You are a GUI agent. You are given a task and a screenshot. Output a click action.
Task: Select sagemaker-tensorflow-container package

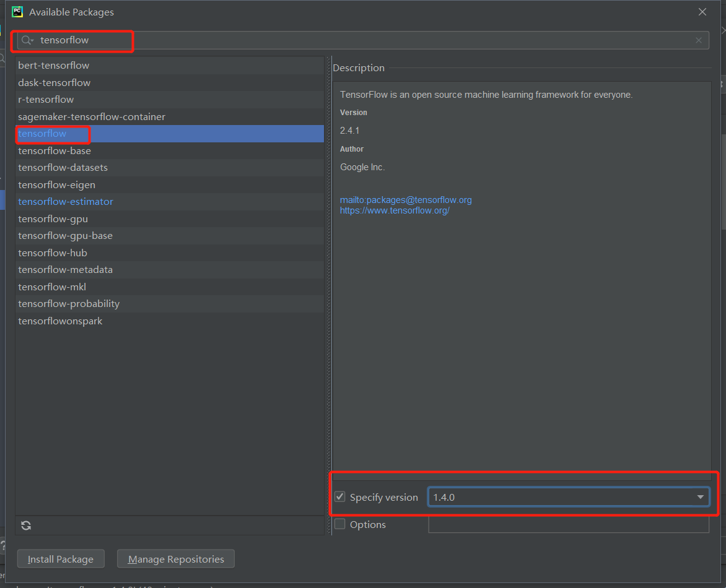pyautogui.click(x=170, y=116)
